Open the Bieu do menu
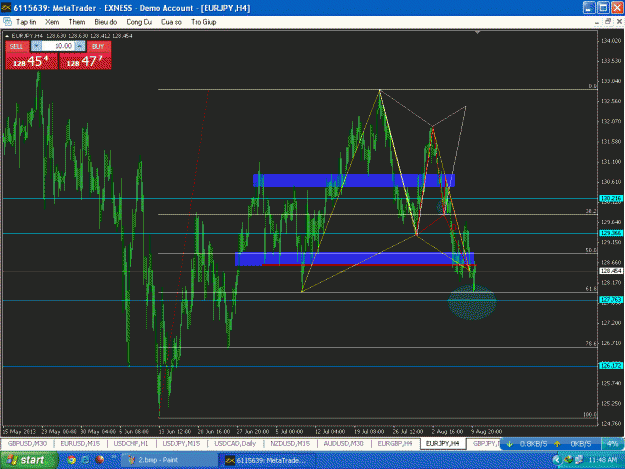 (106, 22)
